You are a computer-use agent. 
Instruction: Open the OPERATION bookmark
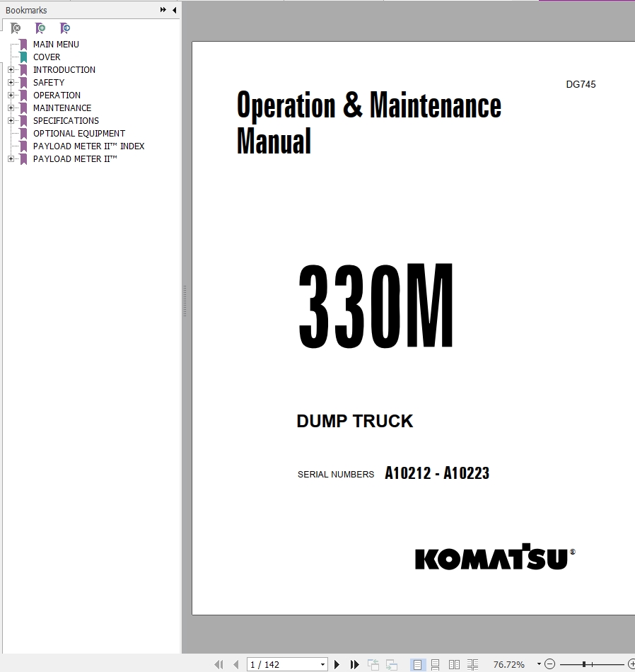click(x=57, y=95)
